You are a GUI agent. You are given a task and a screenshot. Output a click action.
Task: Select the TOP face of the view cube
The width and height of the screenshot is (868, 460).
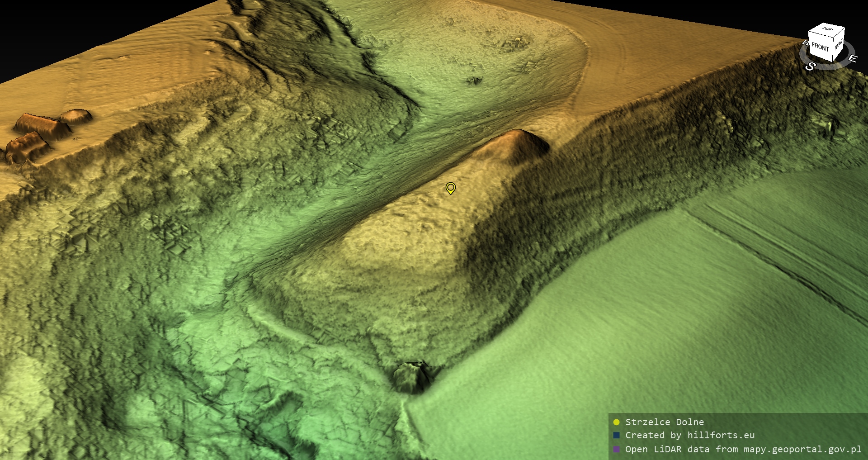(x=827, y=30)
